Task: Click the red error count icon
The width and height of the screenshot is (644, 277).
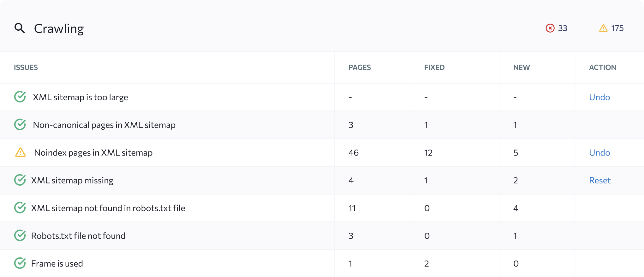Action: tap(550, 28)
